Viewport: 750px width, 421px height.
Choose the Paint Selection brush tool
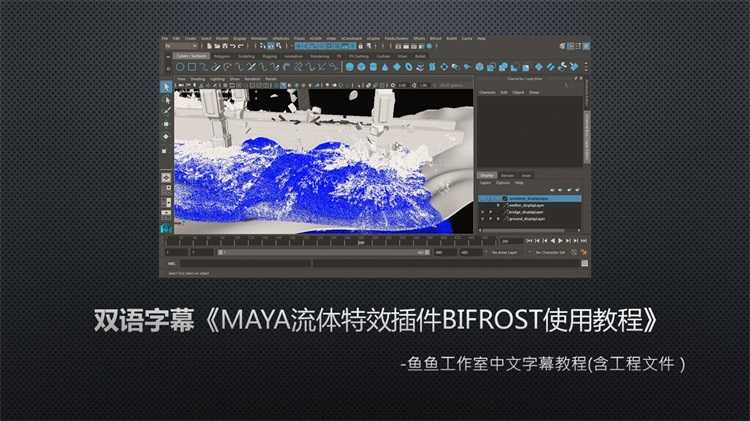166,111
